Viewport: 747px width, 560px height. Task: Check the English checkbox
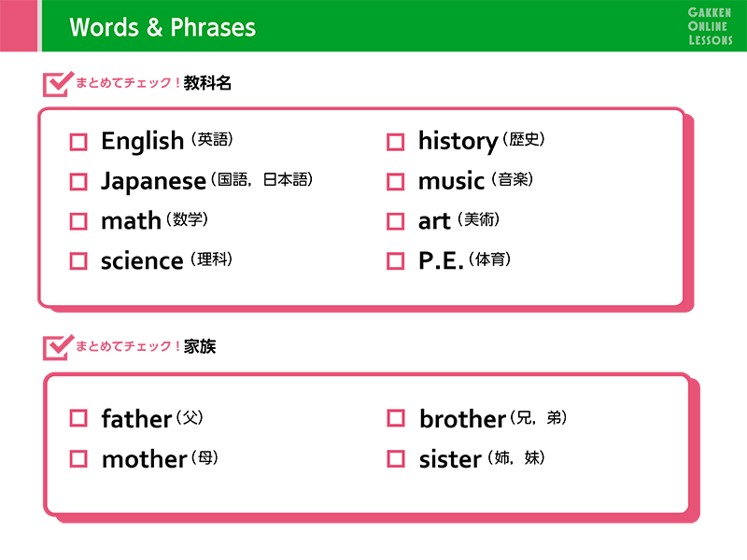78,142
